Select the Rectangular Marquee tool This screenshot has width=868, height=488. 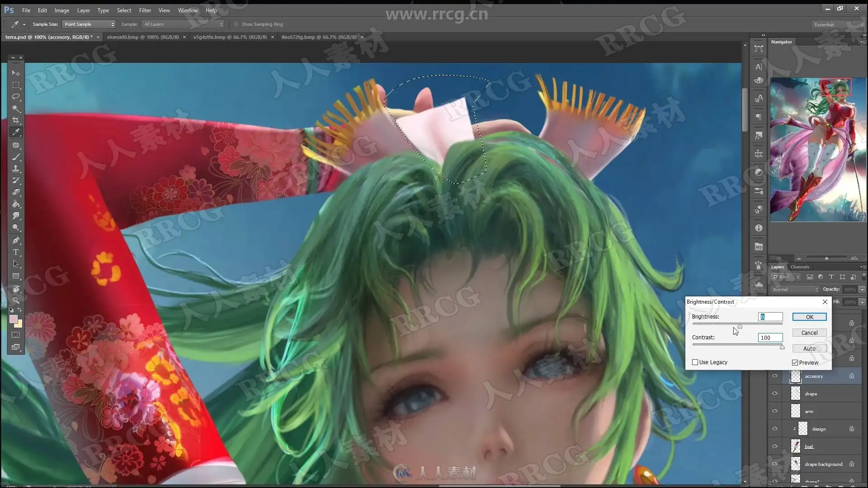[16, 85]
